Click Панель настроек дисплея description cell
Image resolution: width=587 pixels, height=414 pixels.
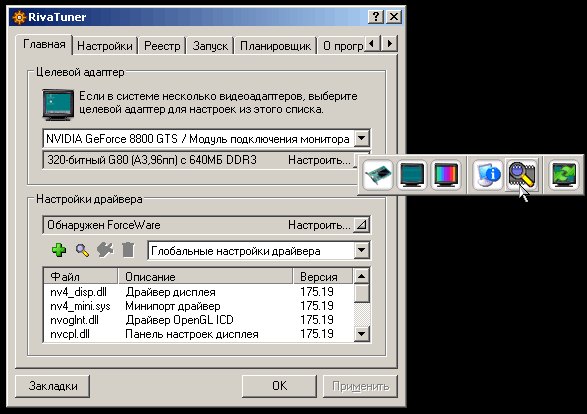pyautogui.click(x=192, y=334)
